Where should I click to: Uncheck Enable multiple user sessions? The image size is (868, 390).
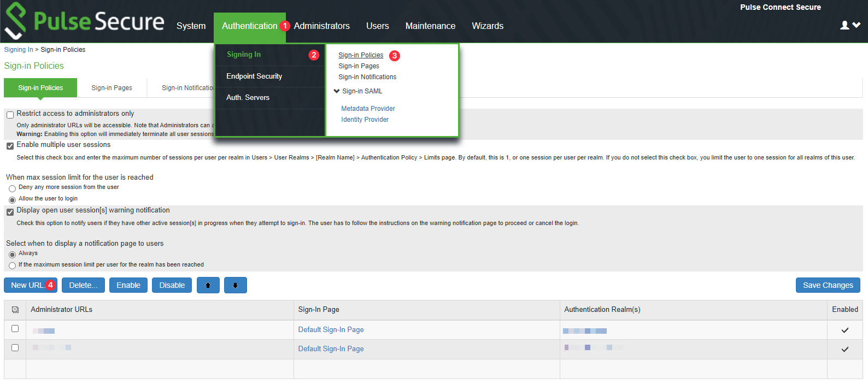tap(10, 146)
